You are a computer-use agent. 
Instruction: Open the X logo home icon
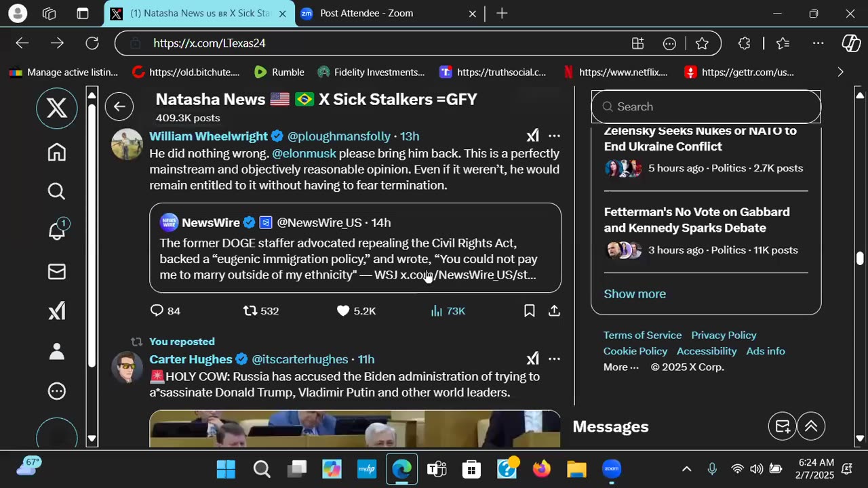57,108
